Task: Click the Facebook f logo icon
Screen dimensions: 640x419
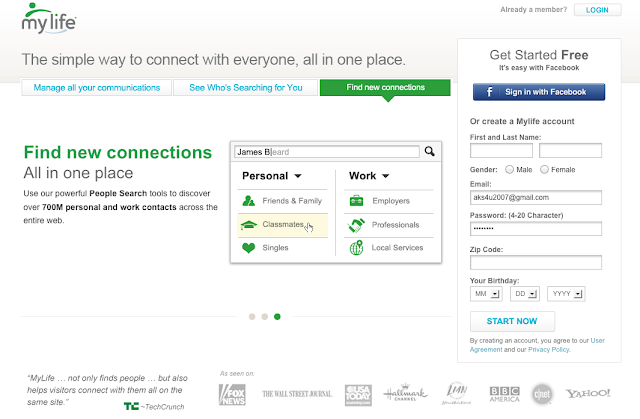Action: (489, 92)
